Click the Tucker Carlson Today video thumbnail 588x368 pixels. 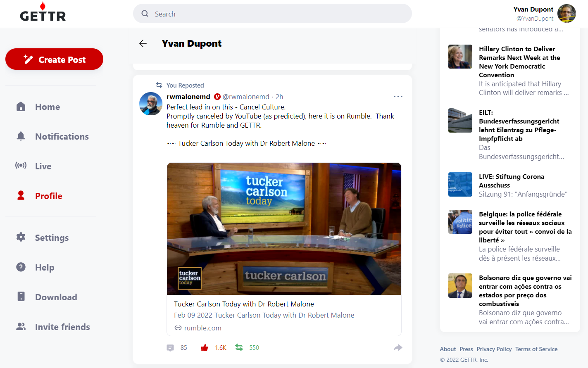click(x=284, y=229)
